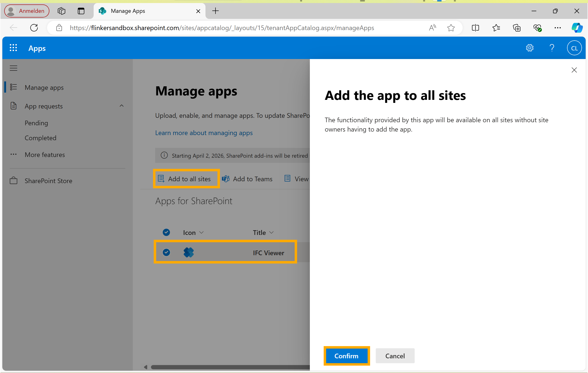Collapse the hamburger navigation menu
Image resolution: width=588 pixels, height=373 pixels.
pos(14,68)
